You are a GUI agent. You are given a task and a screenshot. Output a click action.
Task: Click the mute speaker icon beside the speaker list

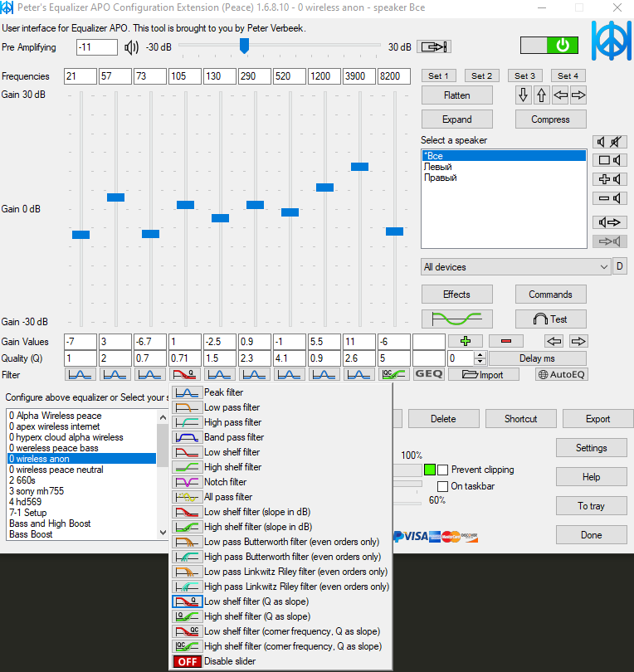(x=610, y=142)
